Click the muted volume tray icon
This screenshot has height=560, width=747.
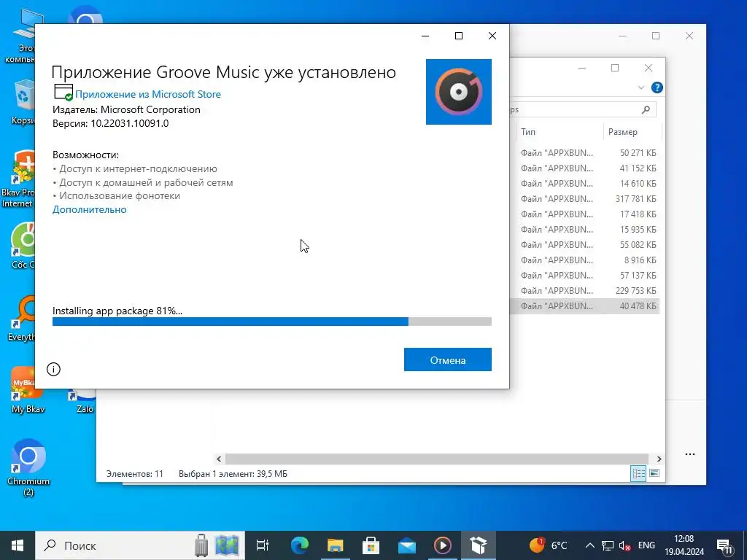[624, 545]
